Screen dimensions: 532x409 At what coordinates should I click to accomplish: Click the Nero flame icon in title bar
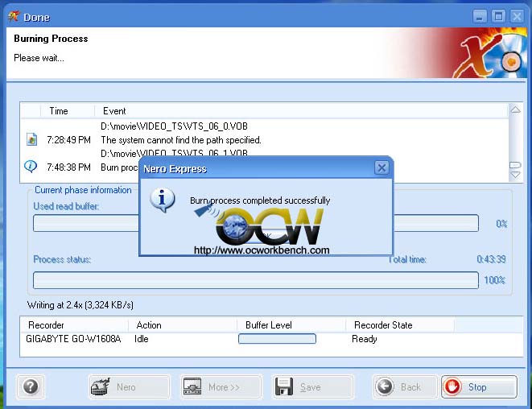[x=14, y=16]
